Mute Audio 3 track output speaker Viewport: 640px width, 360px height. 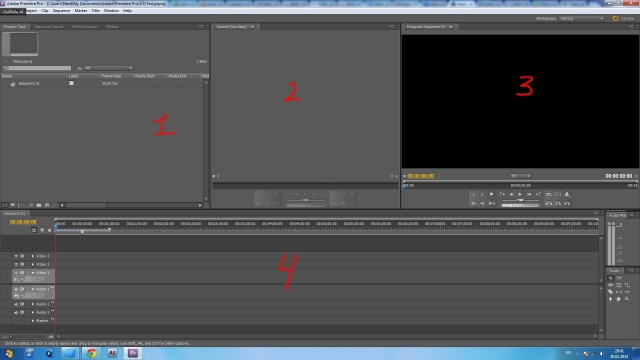[16, 312]
